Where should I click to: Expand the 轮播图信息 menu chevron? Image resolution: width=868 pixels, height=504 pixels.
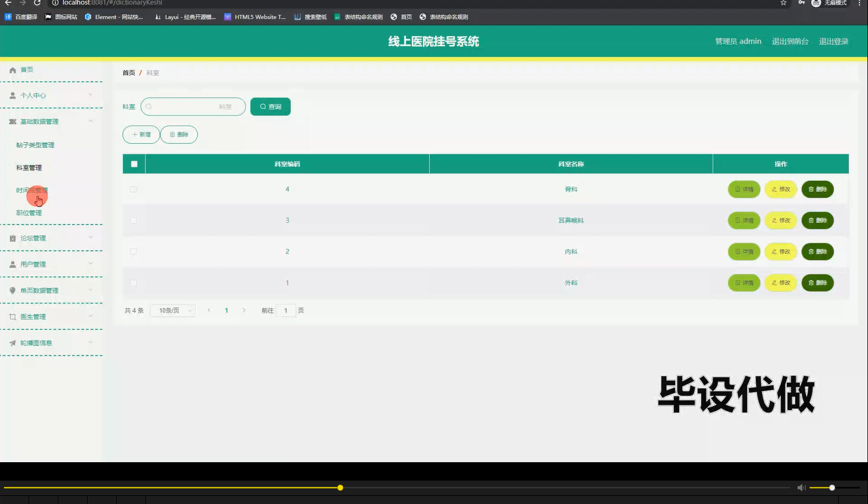[90, 342]
